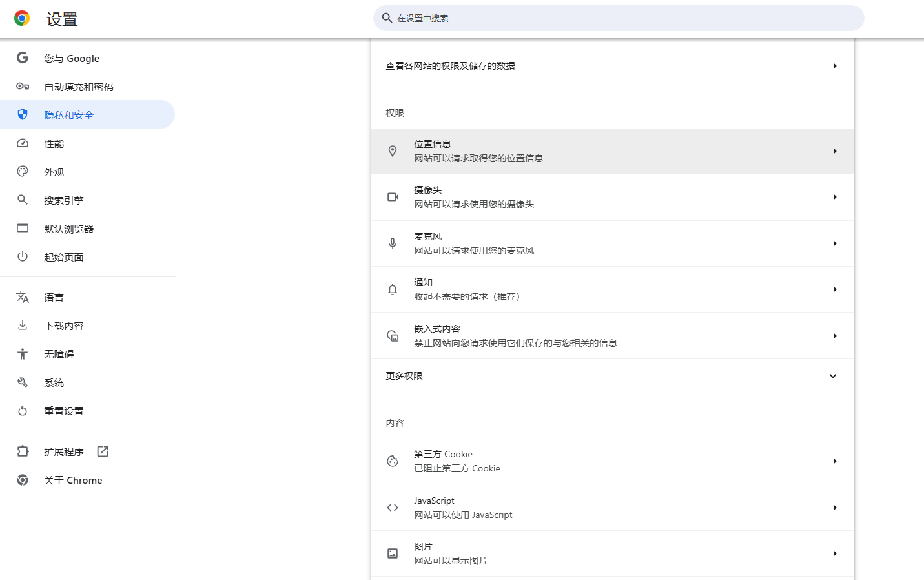Open 自动填充和密码 in the sidebar
Image resolution: width=924 pixels, height=580 pixels.
pos(87,87)
